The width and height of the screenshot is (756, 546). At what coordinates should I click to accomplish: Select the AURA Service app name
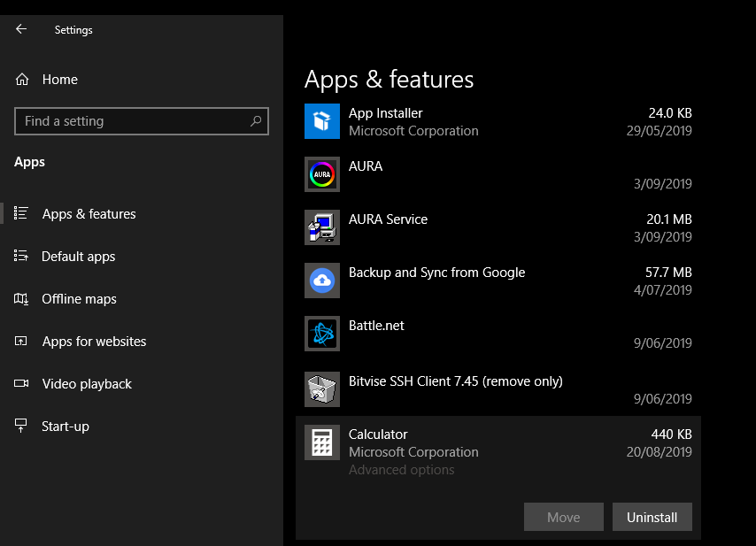pos(388,219)
